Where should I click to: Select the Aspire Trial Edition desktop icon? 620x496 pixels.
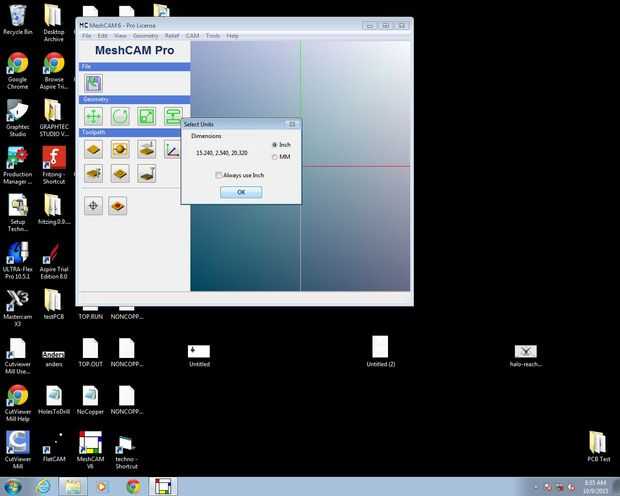coord(54,260)
